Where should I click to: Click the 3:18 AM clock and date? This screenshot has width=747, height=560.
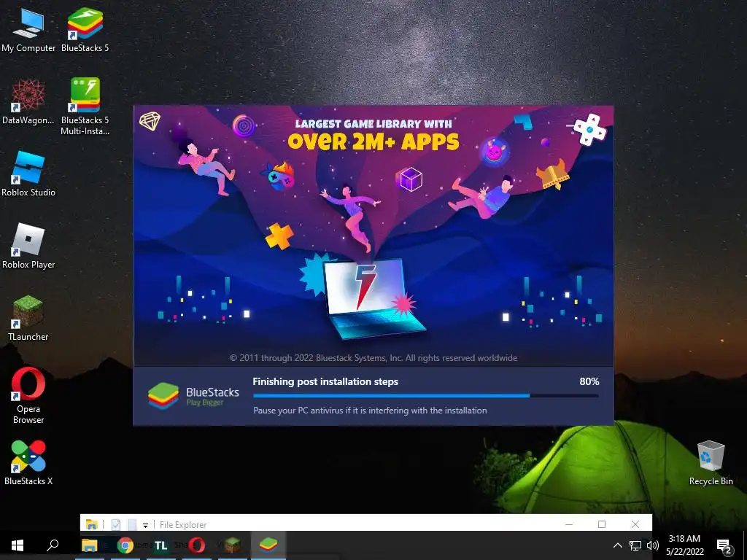click(x=684, y=545)
